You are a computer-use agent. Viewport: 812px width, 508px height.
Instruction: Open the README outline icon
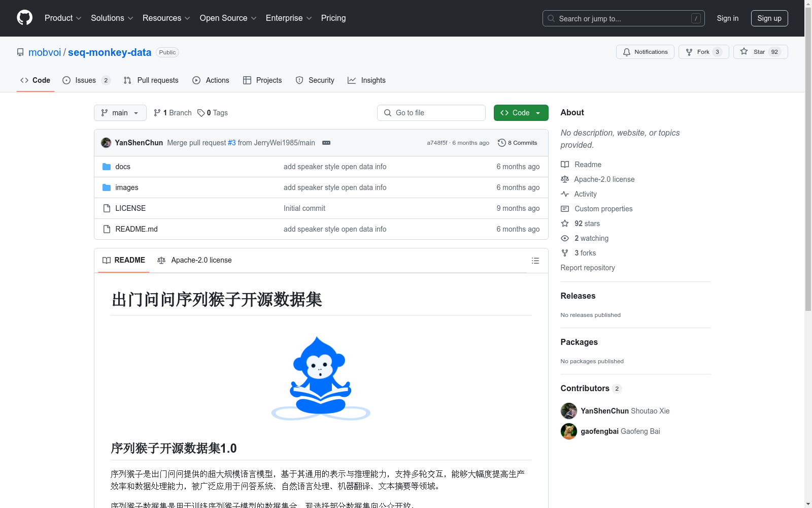[x=535, y=261]
